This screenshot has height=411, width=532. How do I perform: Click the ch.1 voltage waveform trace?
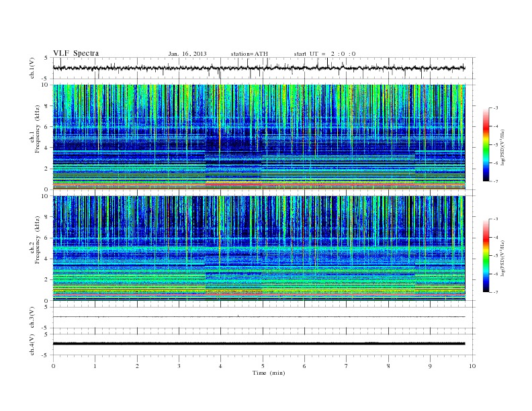[x=259, y=68]
